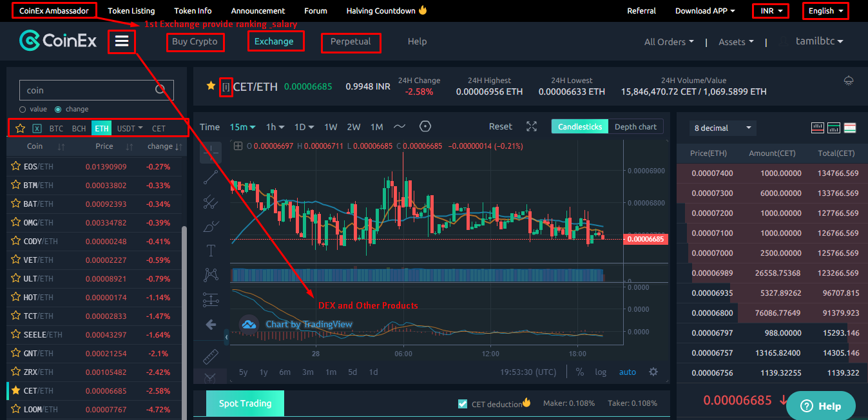The width and height of the screenshot is (868, 420).
Task: Favorite the BTM/ETH pair star
Action: (15, 185)
